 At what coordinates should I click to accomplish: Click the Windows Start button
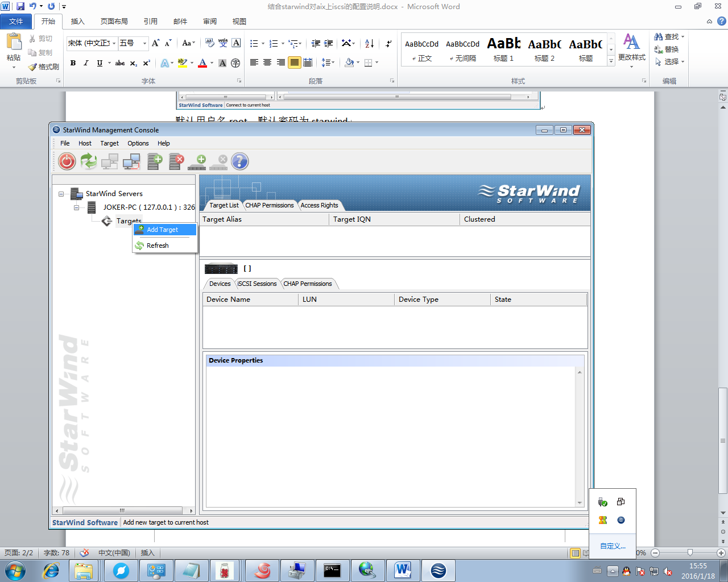(14, 570)
